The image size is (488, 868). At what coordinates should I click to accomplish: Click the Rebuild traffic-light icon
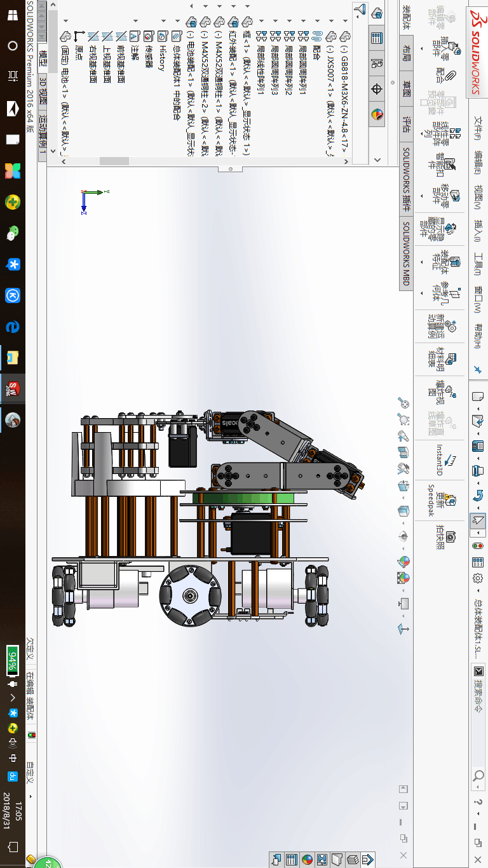click(x=478, y=545)
